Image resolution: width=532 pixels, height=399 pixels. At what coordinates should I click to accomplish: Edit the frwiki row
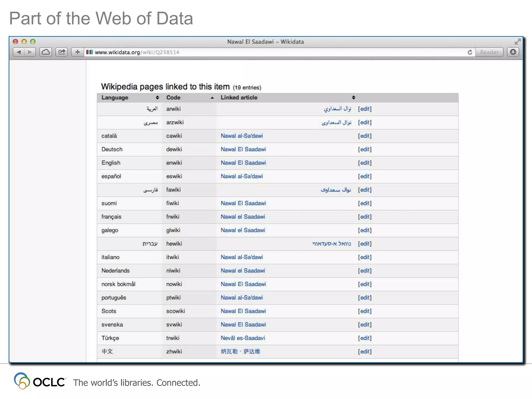pyautogui.click(x=365, y=217)
